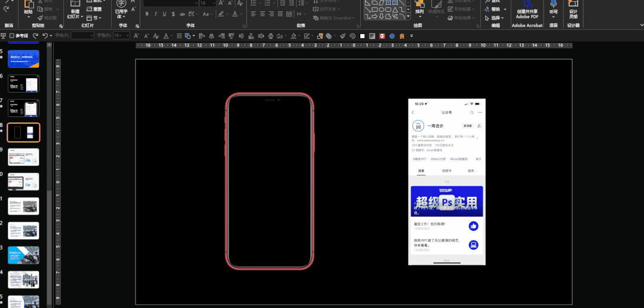The image size is (644, 308).
Task: Click the Undo arrow in quick toolbar
Action: 45,36
